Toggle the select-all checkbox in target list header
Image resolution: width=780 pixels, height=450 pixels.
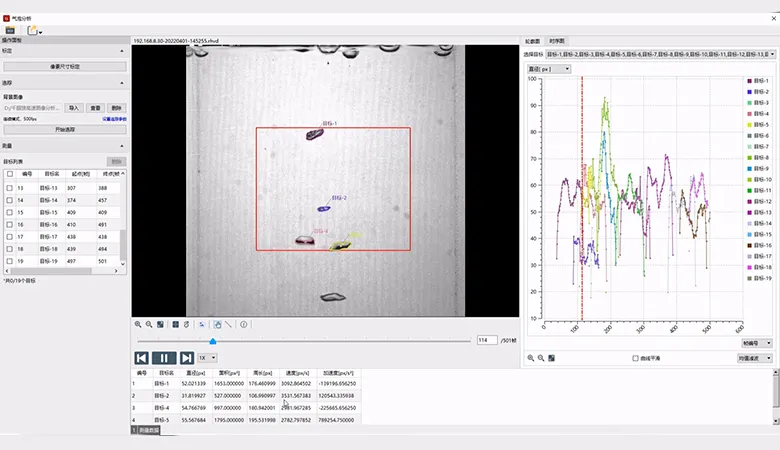click(x=10, y=174)
